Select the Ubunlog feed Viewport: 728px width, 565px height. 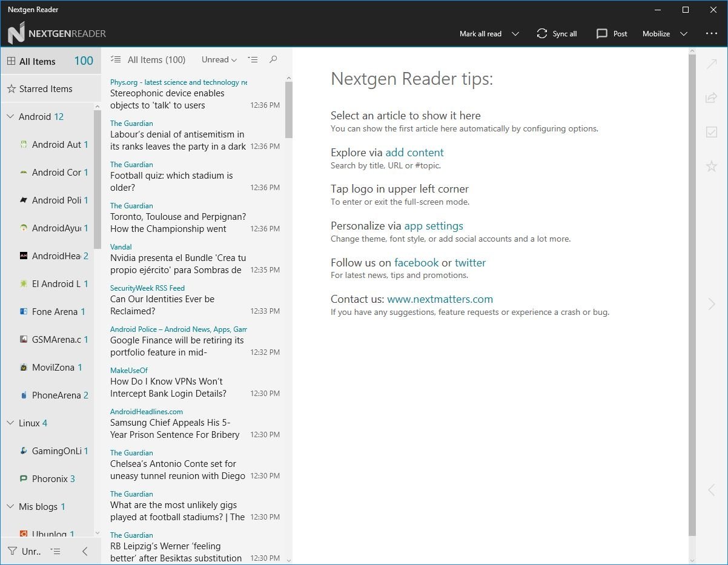coord(47,534)
